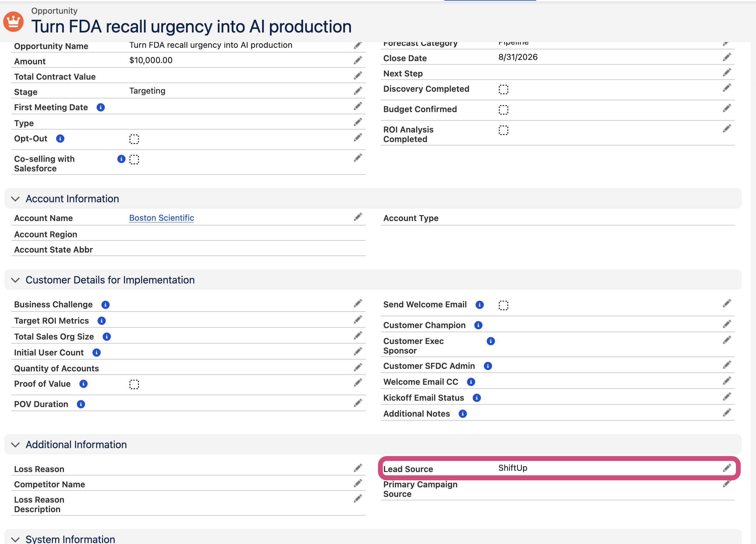
Task: Edit the Amount field pencil icon
Action: pyautogui.click(x=358, y=60)
